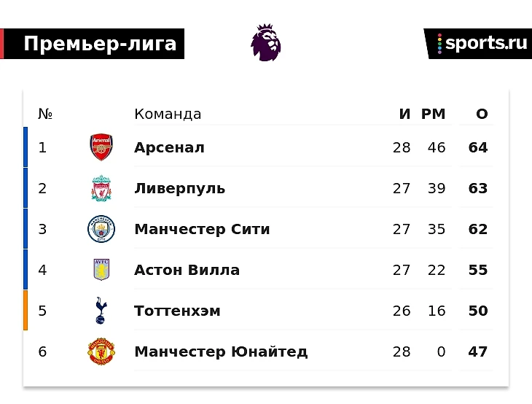Open the Манчестер Юнайтед team name
The image size is (532, 404).
point(221,351)
